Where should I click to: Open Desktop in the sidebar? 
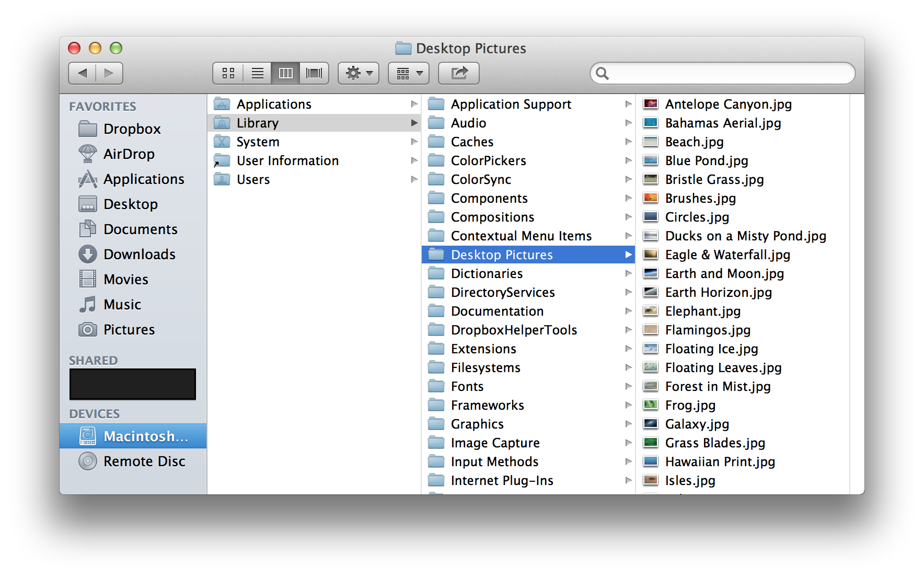(133, 204)
